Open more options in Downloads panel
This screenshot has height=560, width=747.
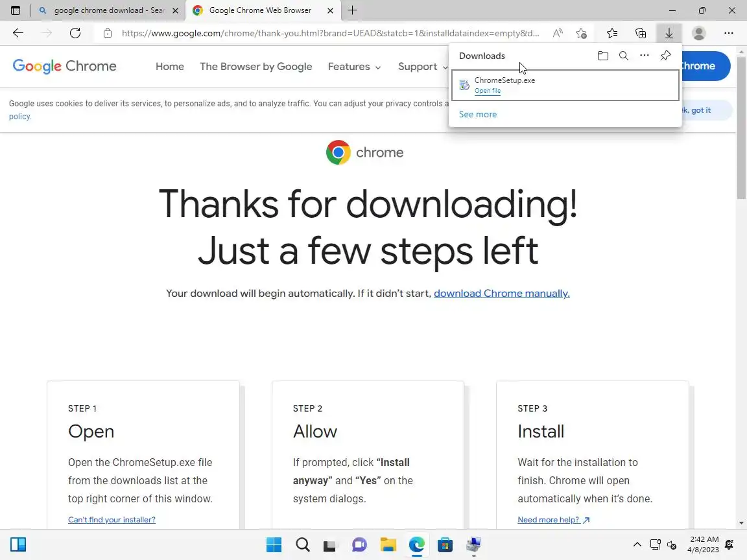point(645,56)
